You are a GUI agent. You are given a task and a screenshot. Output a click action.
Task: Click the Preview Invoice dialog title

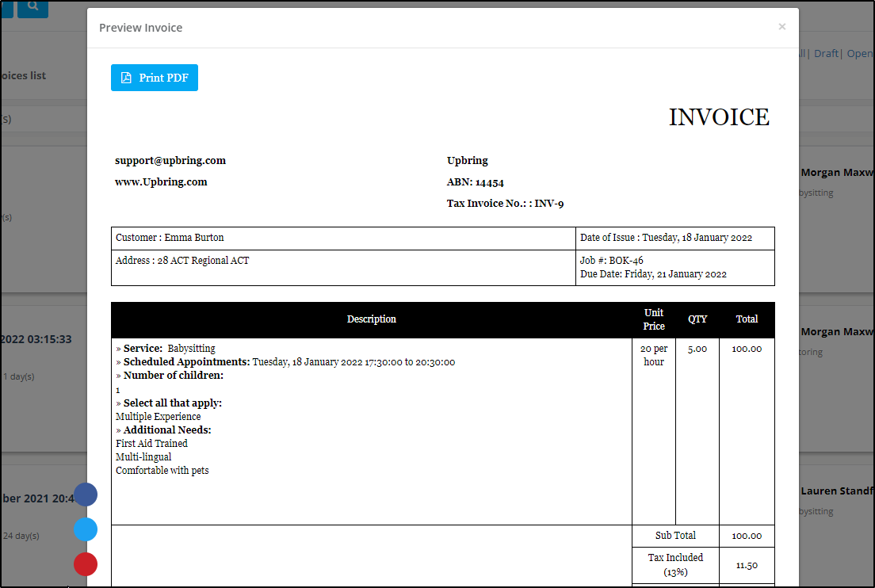tap(140, 28)
